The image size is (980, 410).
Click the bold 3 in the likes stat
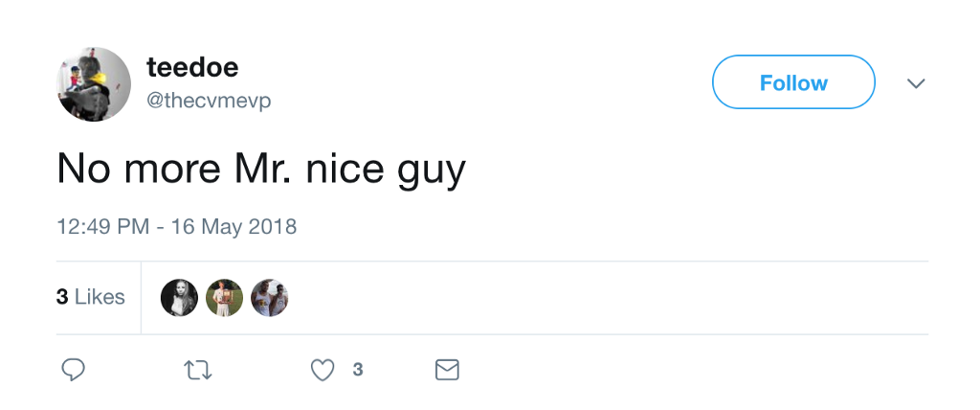tap(62, 297)
